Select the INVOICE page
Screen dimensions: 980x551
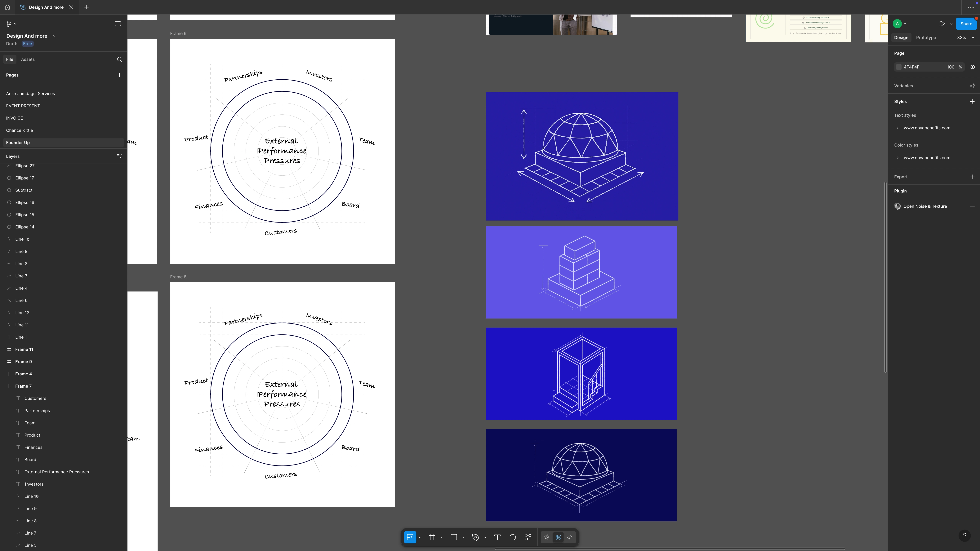coord(15,118)
